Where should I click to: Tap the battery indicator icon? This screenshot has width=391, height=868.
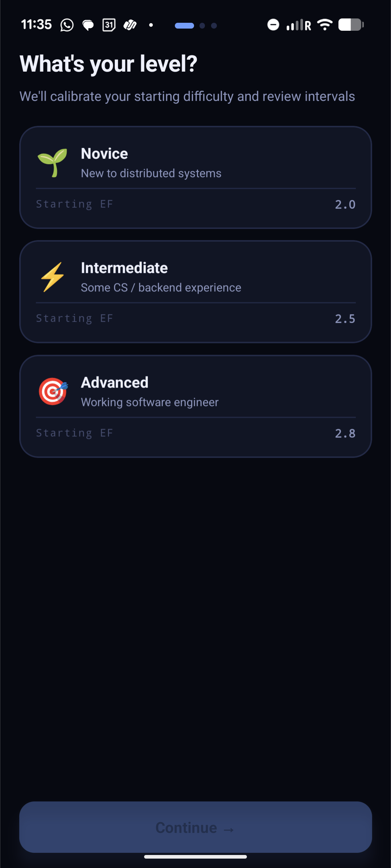(x=351, y=25)
